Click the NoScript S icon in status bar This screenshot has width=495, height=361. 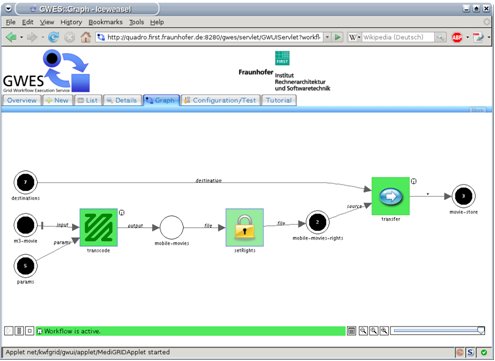point(470,352)
